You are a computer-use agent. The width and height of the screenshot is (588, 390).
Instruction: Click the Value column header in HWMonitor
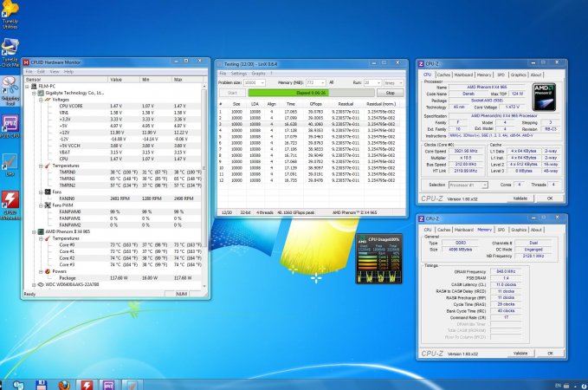click(124, 80)
